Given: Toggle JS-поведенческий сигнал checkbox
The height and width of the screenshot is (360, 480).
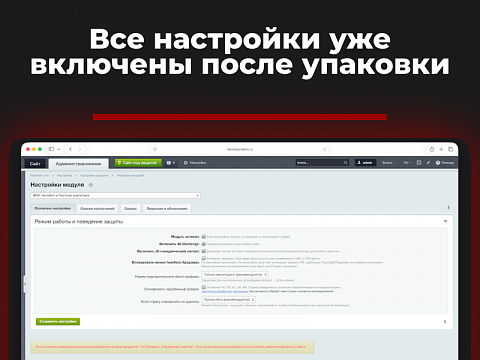Looking at the screenshot, I should click(x=203, y=251).
